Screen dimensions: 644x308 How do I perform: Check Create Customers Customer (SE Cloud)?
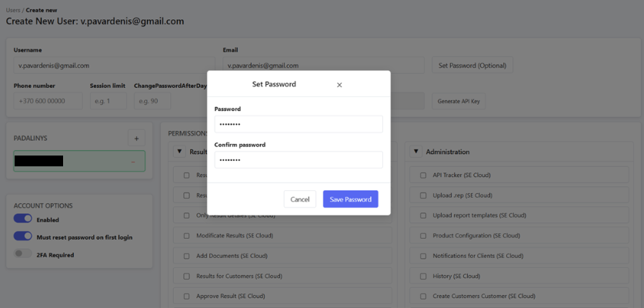pyautogui.click(x=423, y=296)
